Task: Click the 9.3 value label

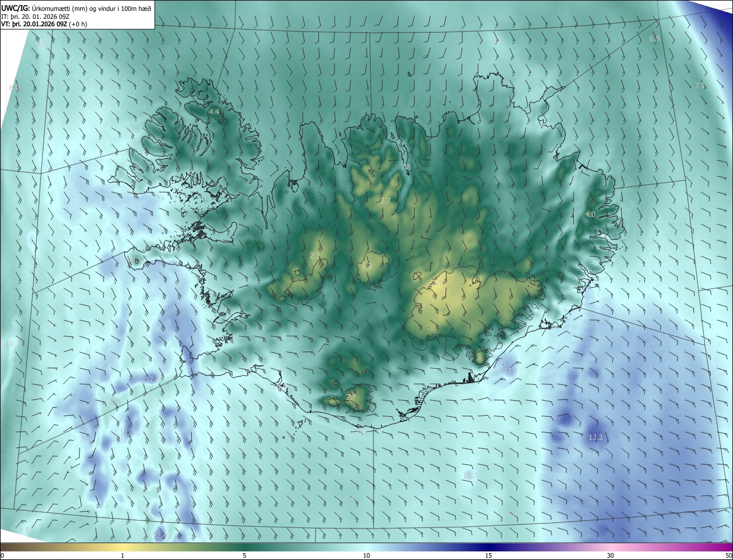Action: pos(41,44)
